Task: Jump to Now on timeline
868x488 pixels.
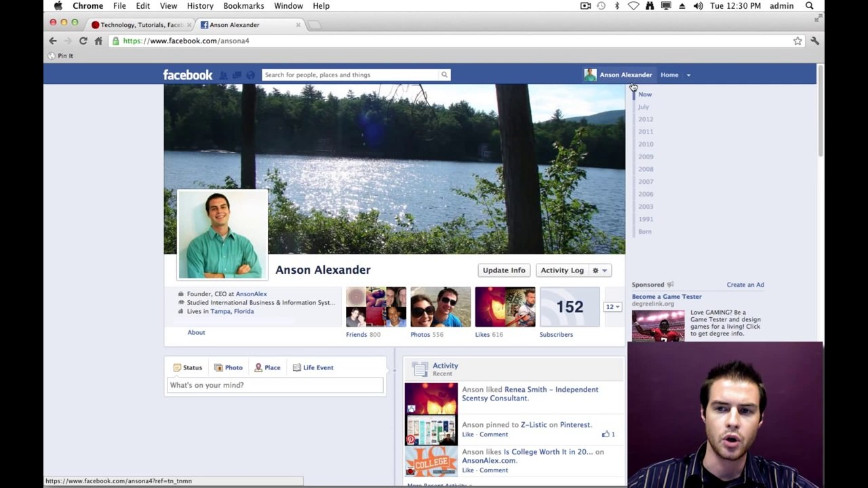Action: tap(645, 94)
